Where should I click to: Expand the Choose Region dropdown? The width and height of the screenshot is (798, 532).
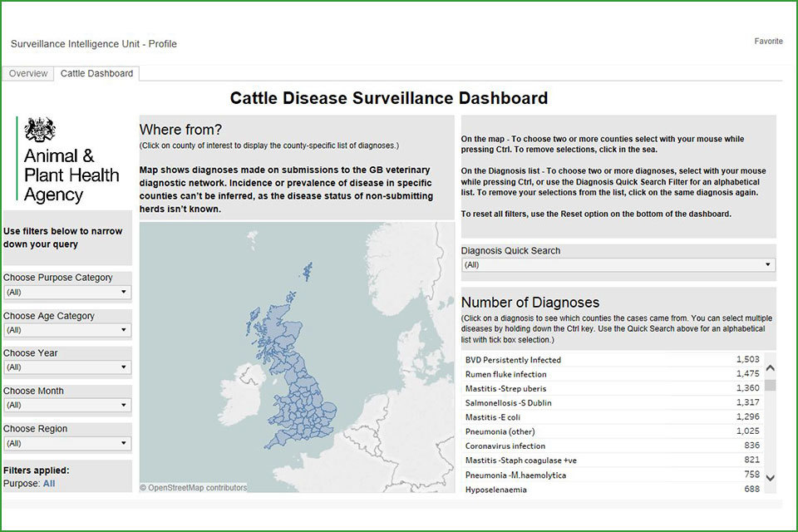click(x=66, y=443)
